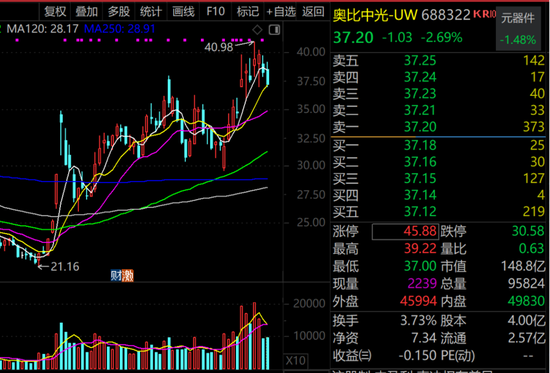The height and width of the screenshot is (373, 550).
Task: Open the 统计 statistics tool
Action: pos(151,12)
